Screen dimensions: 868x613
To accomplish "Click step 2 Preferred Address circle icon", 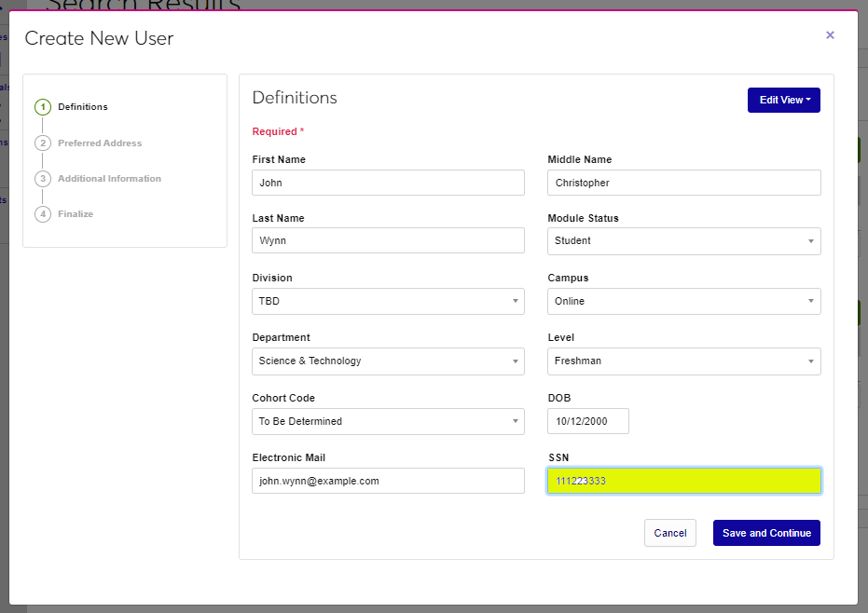I will pyautogui.click(x=43, y=143).
